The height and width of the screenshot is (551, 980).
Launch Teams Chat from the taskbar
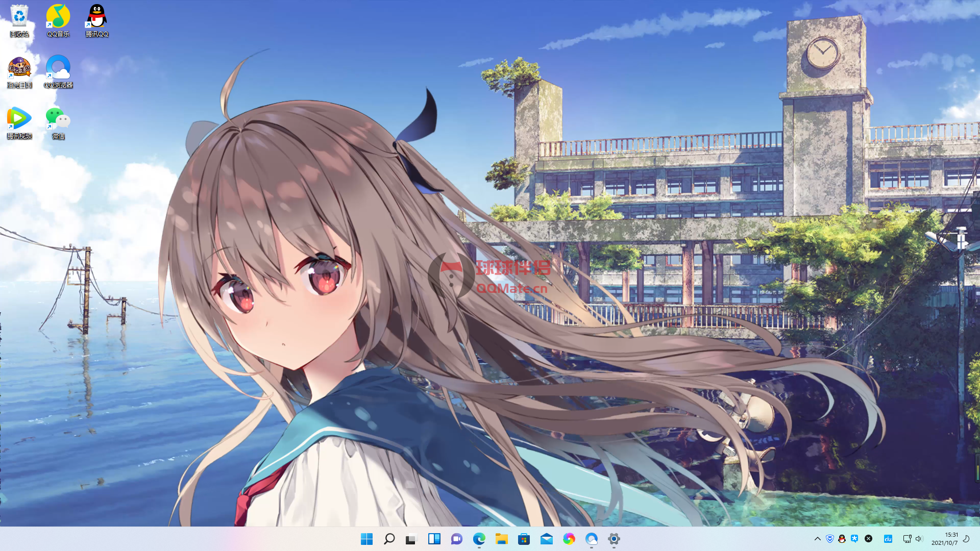(456, 539)
